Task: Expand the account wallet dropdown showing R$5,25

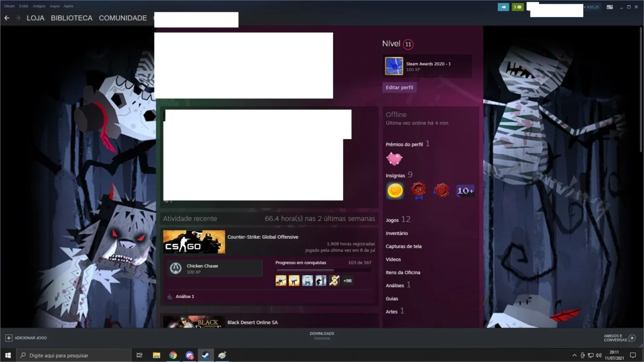Action: click(x=592, y=7)
